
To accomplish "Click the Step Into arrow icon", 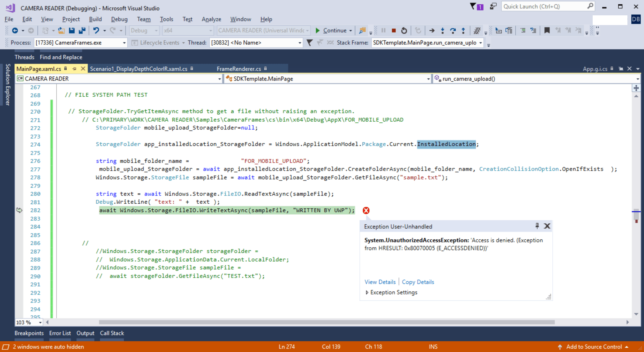I will point(442,30).
